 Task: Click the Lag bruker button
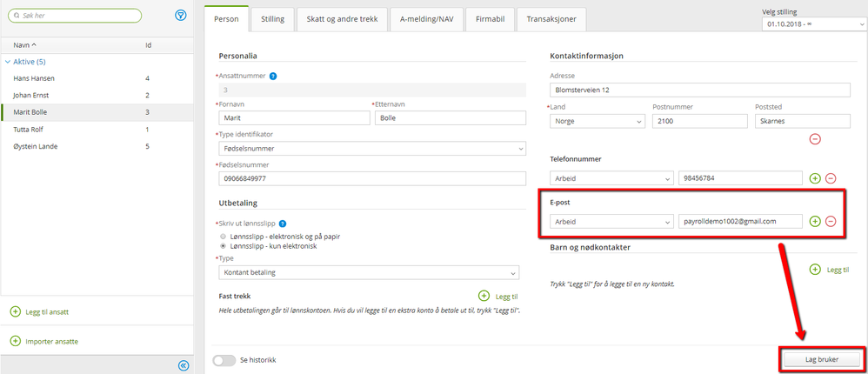(x=822, y=358)
